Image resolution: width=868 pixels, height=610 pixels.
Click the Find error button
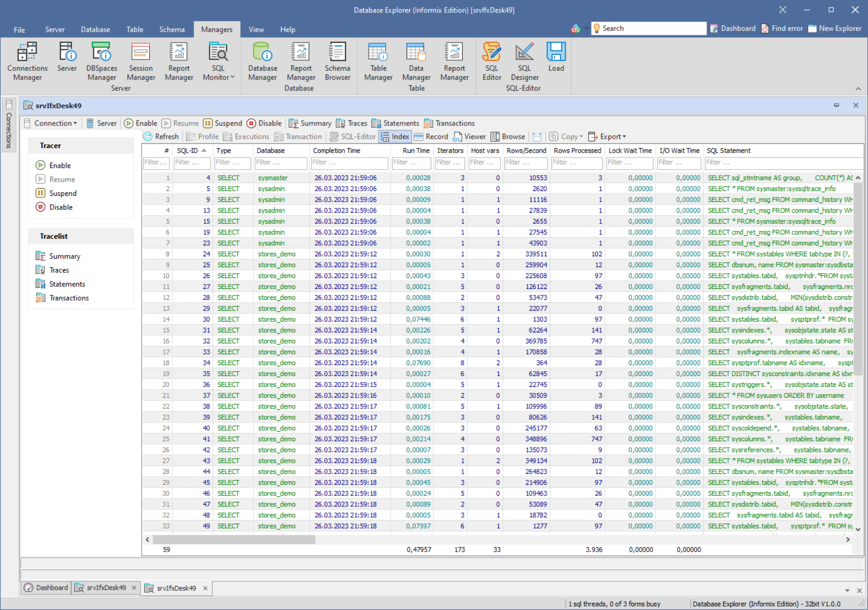782,28
